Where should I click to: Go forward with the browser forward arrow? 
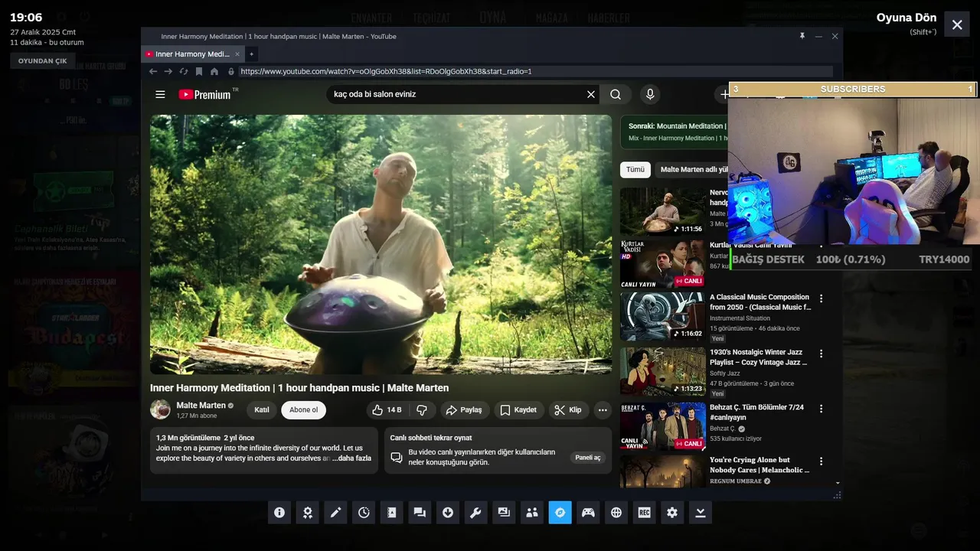pyautogui.click(x=168, y=71)
